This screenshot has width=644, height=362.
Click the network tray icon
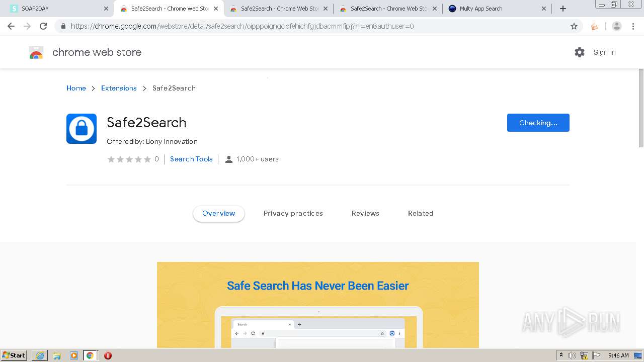584,355
